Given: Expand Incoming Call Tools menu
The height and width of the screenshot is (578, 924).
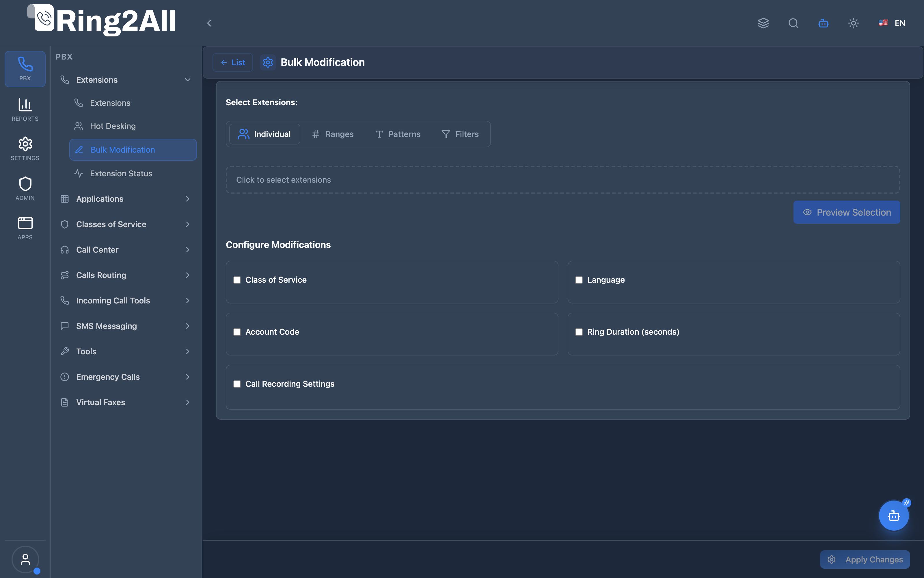Looking at the screenshot, I should coord(126,301).
